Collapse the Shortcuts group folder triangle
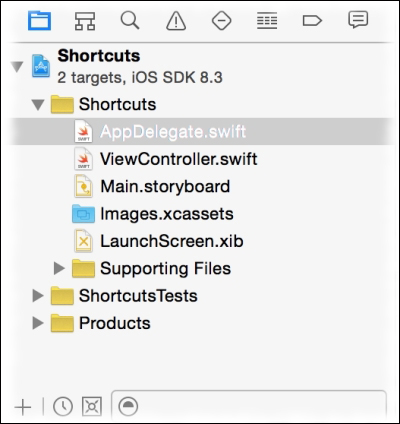 click(38, 105)
